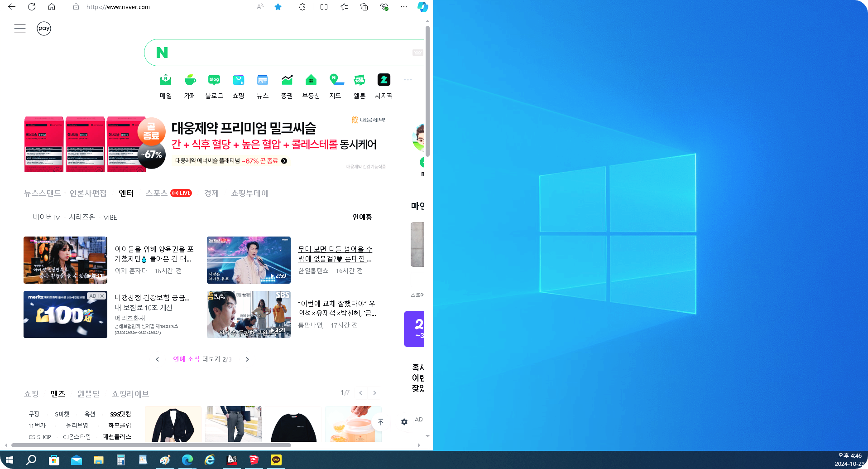Open the on-screen keyboard icon in search box

point(417,53)
